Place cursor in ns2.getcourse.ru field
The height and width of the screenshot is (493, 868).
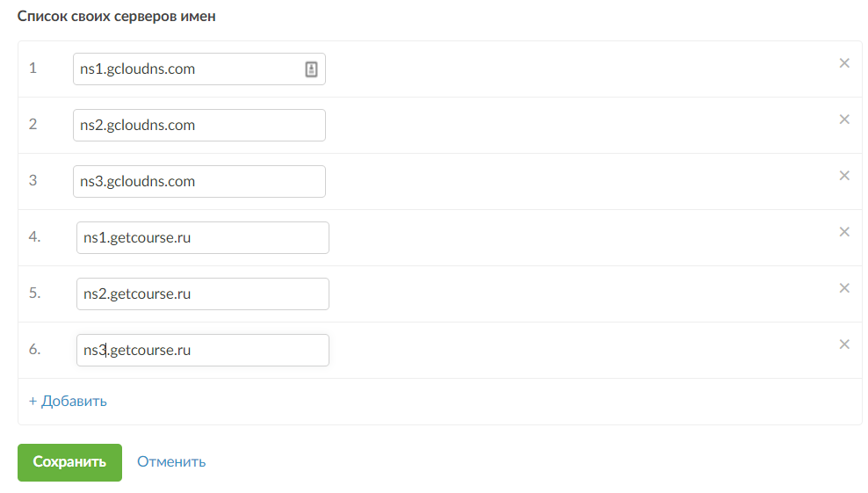click(x=202, y=294)
